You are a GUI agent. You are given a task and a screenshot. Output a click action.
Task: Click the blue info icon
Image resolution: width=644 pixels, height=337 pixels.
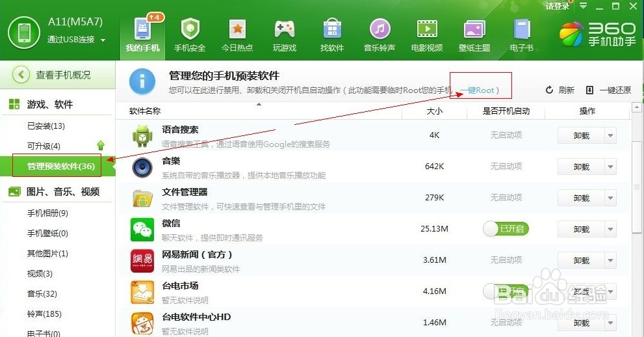(142, 81)
